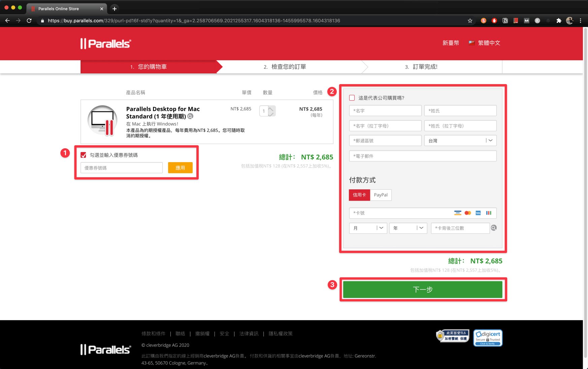
Task: Click the Chrome profile avatar
Action: (570, 21)
